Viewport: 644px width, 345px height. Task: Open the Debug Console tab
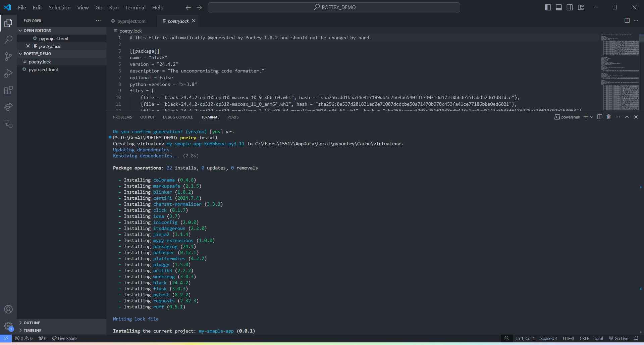click(x=178, y=117)
